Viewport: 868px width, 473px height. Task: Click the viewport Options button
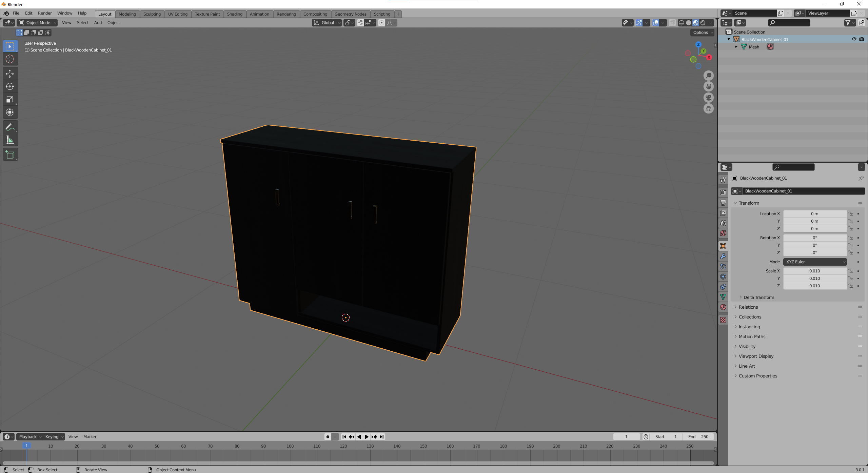coord(703,33)
